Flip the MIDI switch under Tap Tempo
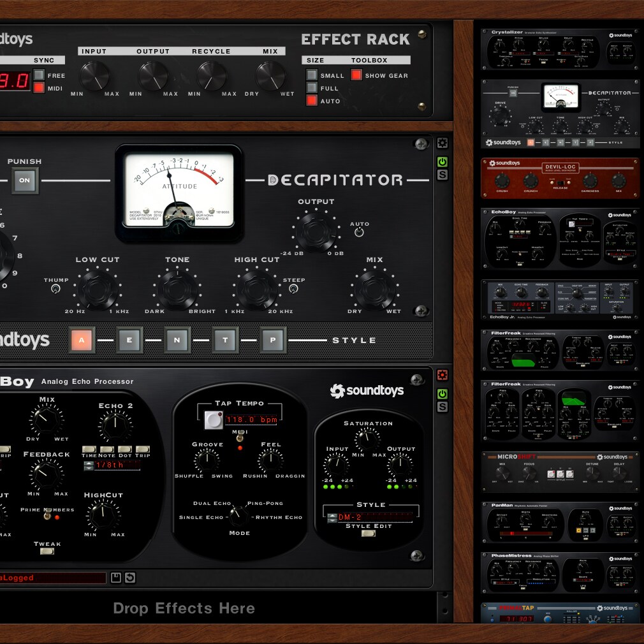Viewport: 644px width, 644px height. tap(240, 436)
